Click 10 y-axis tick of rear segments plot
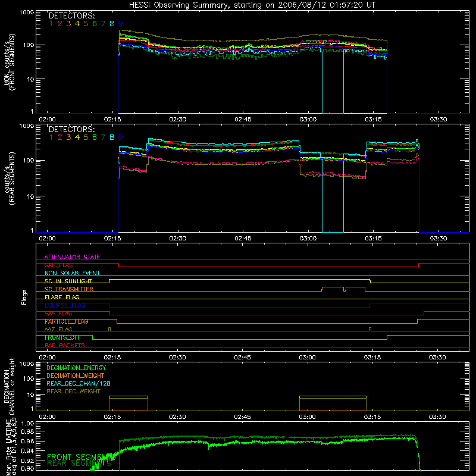 tap(30, 197)
